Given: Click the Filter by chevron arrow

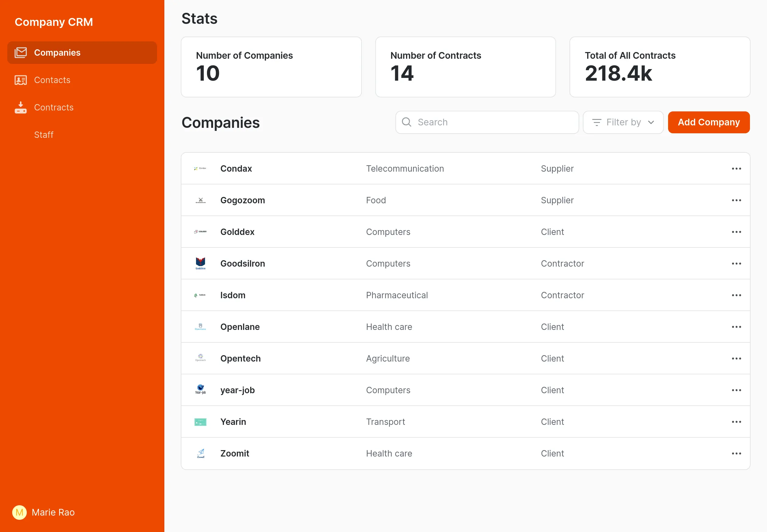Looking at the screenshot, I should click(x=651, y=122).
